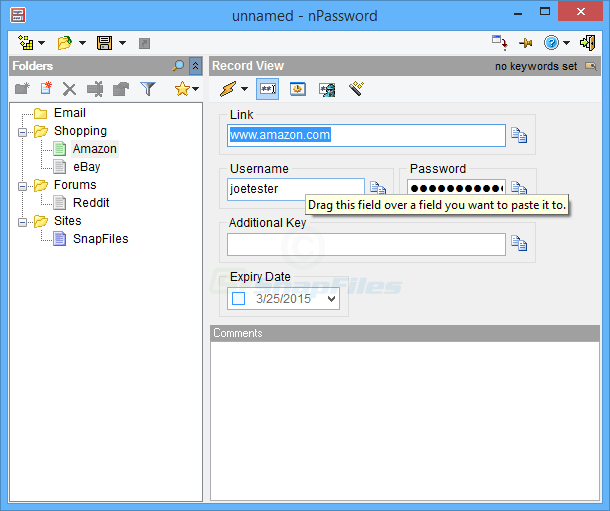The height and width of the screenshot is (511, 610).
Task: Click the rename item icon in Folders toolbar
Action: [95, 89]
